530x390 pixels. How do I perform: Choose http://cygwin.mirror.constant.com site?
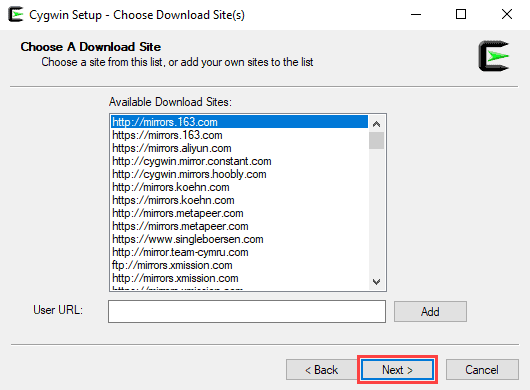(x=240, y=161)
